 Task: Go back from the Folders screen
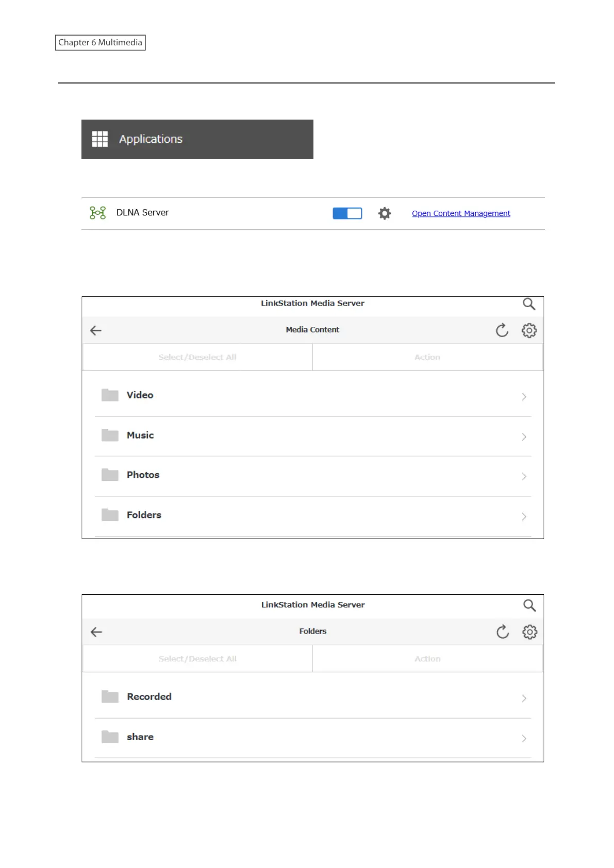[x=96, y=632]
